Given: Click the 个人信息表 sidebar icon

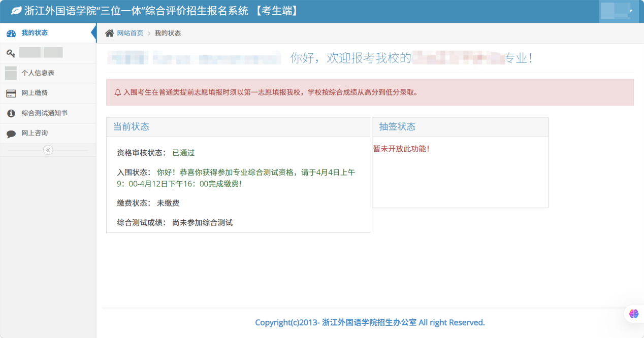Looking at the screenshot, I should click(11, 73).
